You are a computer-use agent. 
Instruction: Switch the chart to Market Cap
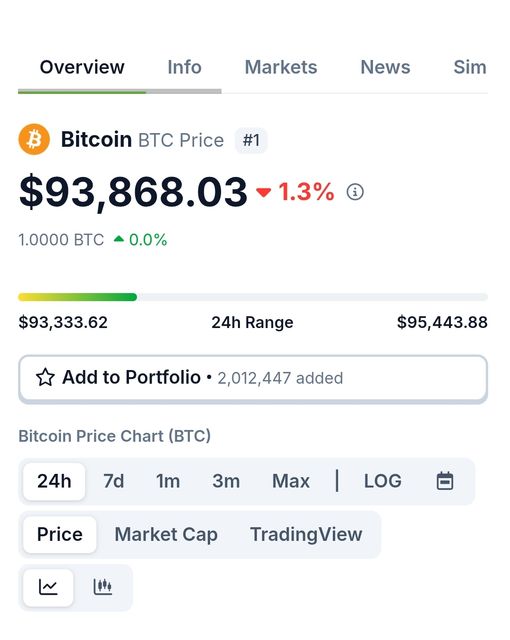click(x=166, y=534)
